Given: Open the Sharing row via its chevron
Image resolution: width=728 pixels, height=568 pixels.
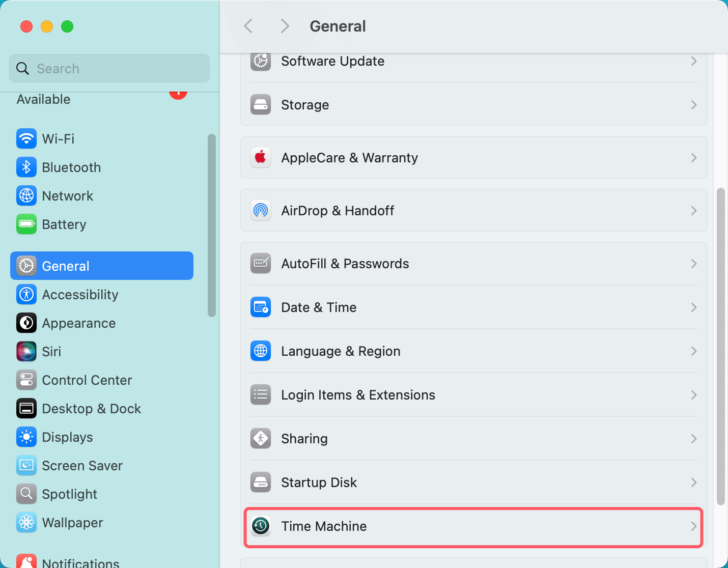Looking at the screenshot, I should [693, 438].
